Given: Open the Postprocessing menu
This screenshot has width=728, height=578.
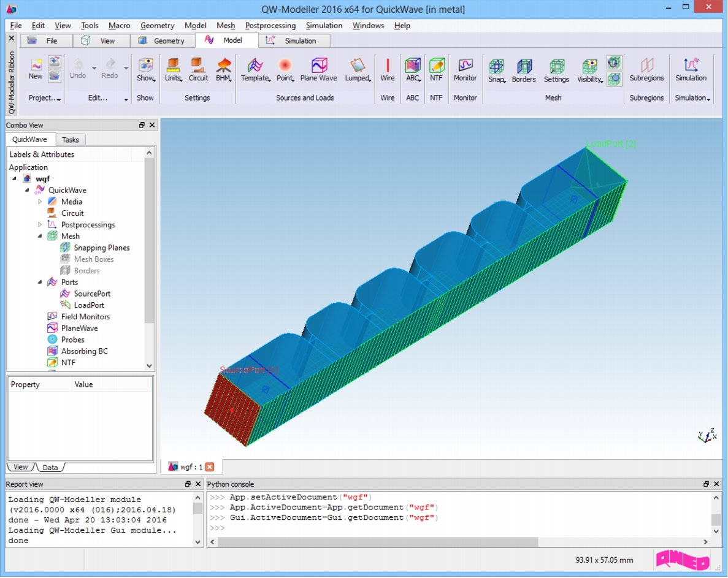Looking at the screenshot, I should point(270,26).
